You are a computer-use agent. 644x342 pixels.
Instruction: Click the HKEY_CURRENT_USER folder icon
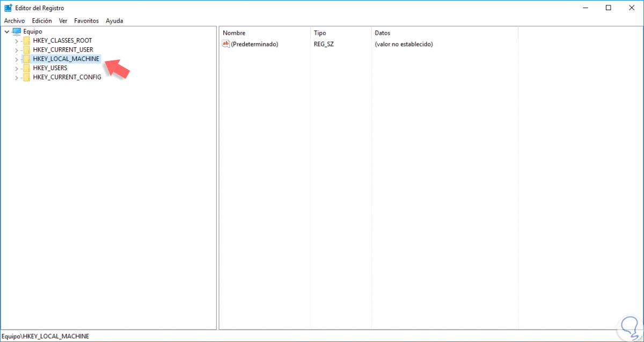pyautogui.click(x=26, y=50)
